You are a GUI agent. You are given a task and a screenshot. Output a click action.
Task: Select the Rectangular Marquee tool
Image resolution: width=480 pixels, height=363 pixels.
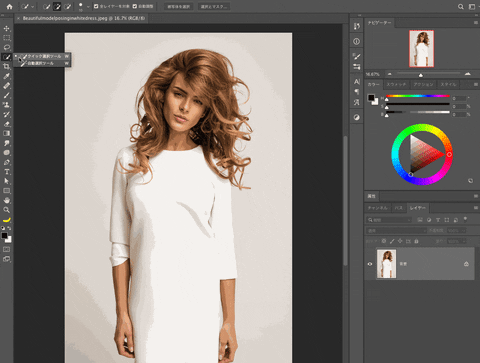7,38
